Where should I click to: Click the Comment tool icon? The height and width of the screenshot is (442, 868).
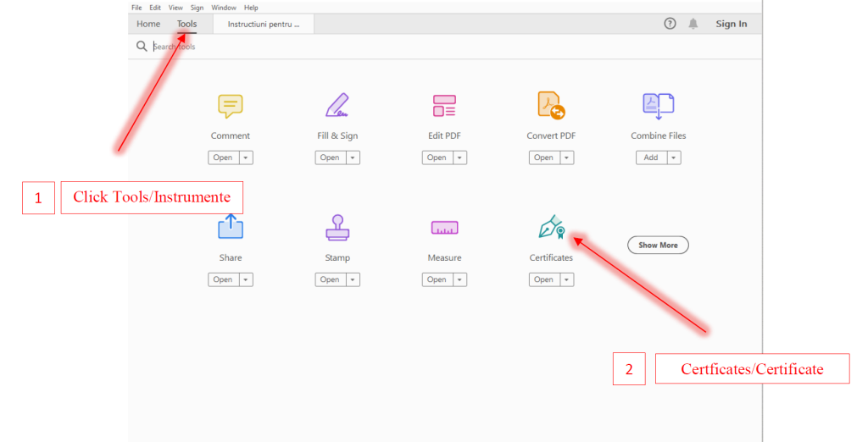(x=230, y=106)
